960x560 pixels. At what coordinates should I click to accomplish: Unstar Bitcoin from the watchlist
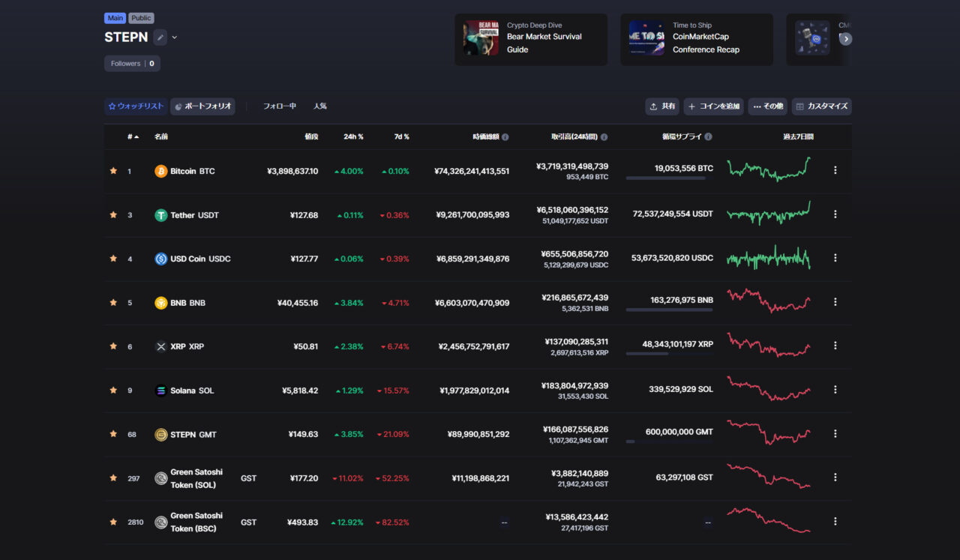coord(113,171)
